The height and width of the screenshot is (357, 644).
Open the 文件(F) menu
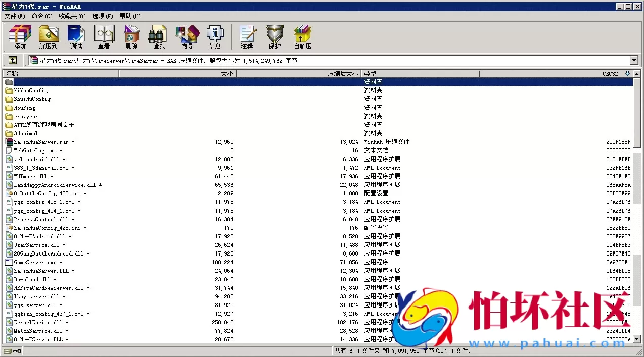point(14,16)
